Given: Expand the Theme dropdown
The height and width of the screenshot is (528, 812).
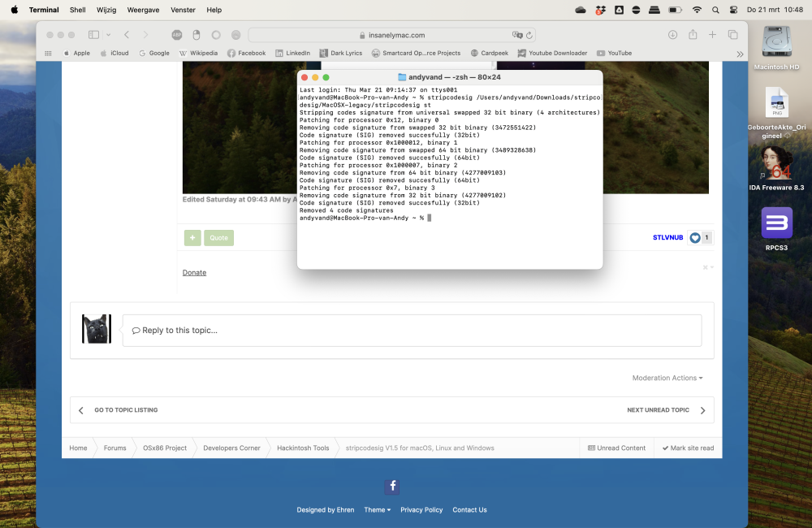Looking at the screenshot, I should [377, 510].
